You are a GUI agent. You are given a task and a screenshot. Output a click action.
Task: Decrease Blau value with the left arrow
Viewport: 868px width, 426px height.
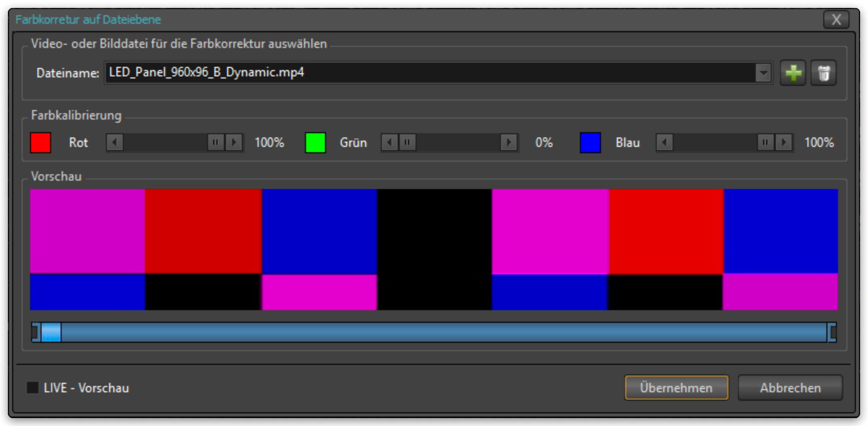click(665, 143)
